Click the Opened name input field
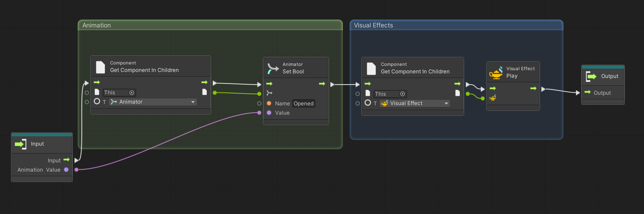Viewport: 644px width, 214px height. pyautogui.click(x=304, y=104)
